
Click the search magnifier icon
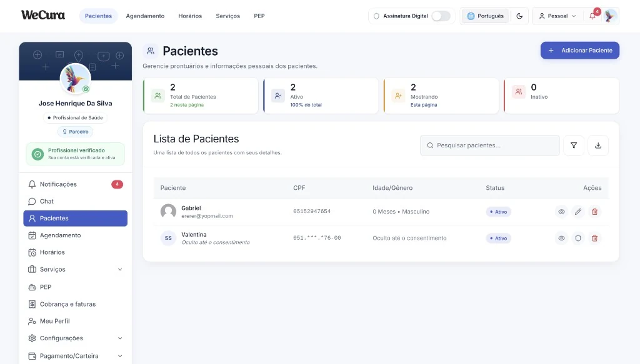pyautogui.click(x=430, y=145)
